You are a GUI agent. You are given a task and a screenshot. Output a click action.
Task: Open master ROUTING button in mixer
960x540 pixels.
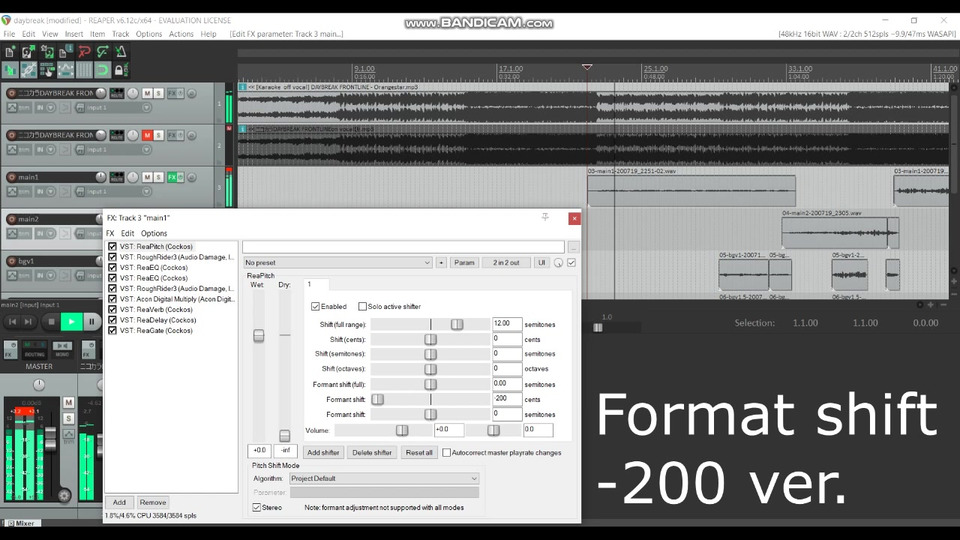click(x=34, y=350)
